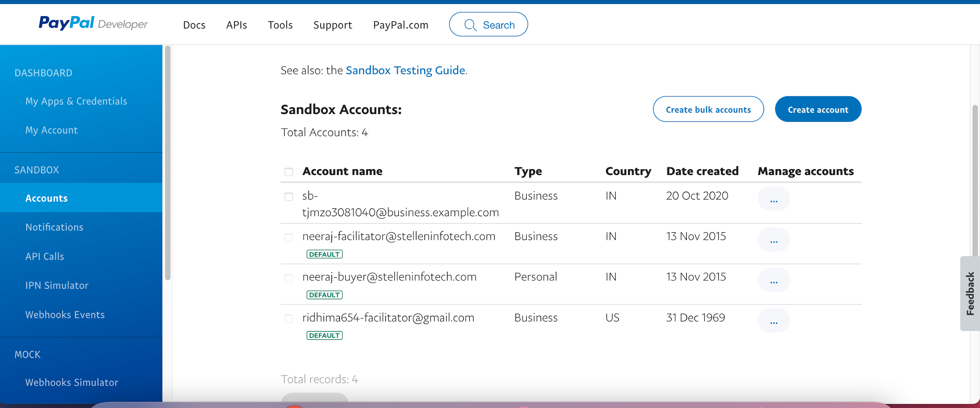Click the Personal type cell
The height and width of the screenshot is (408, 980).
(535, 277)
